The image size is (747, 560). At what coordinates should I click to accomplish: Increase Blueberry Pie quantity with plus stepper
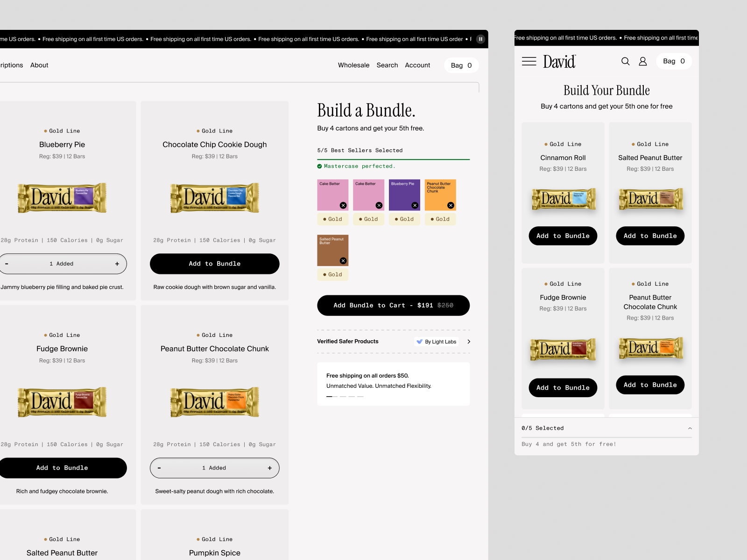pyautogui.click(x=117, y=264)
